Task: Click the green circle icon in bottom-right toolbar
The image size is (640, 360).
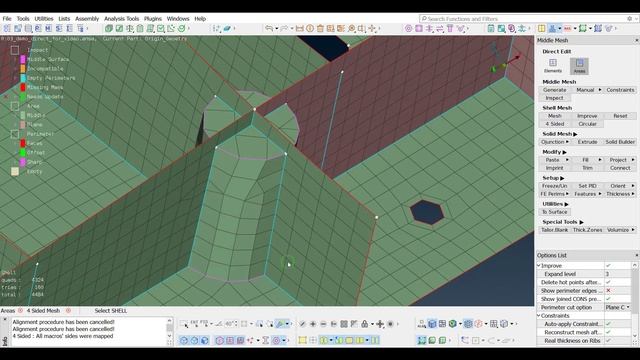Action: tap(453, 324)
